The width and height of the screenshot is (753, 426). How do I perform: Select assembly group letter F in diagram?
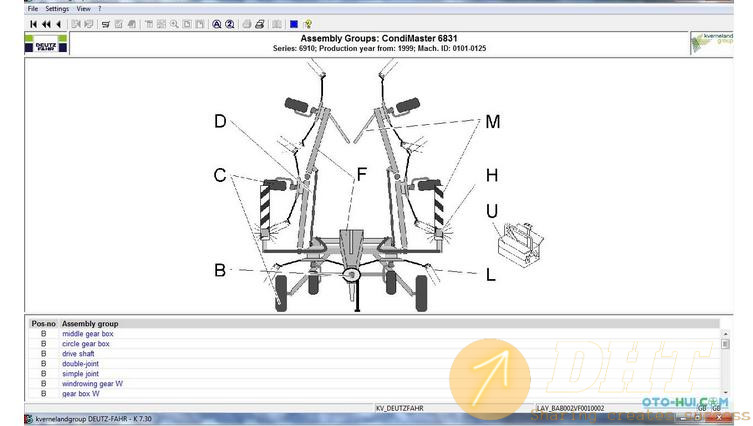click(362, 174)
